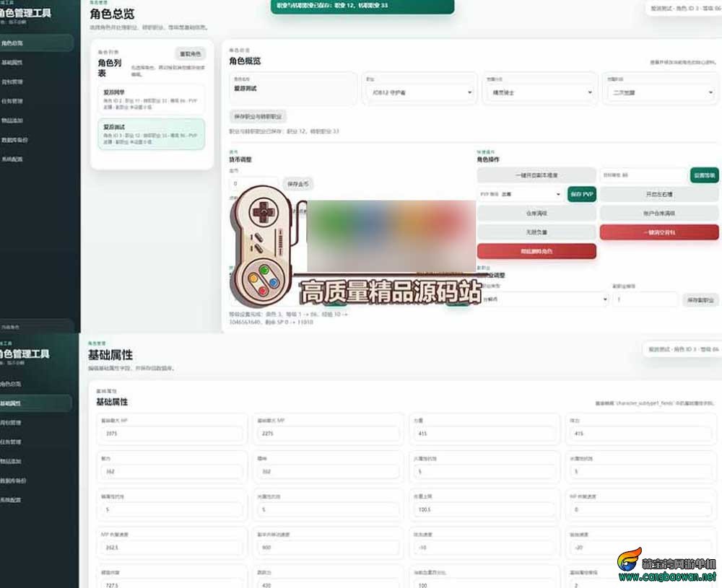Viewport: 722px width, 588px height.
Task: Open the sub-job type dropdown
Action: coord(544,299)
